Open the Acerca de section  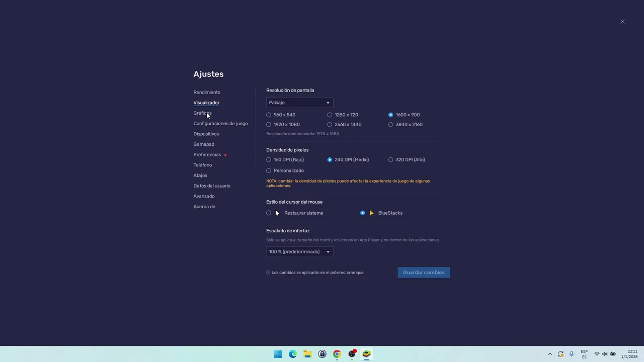pos(204,207)
